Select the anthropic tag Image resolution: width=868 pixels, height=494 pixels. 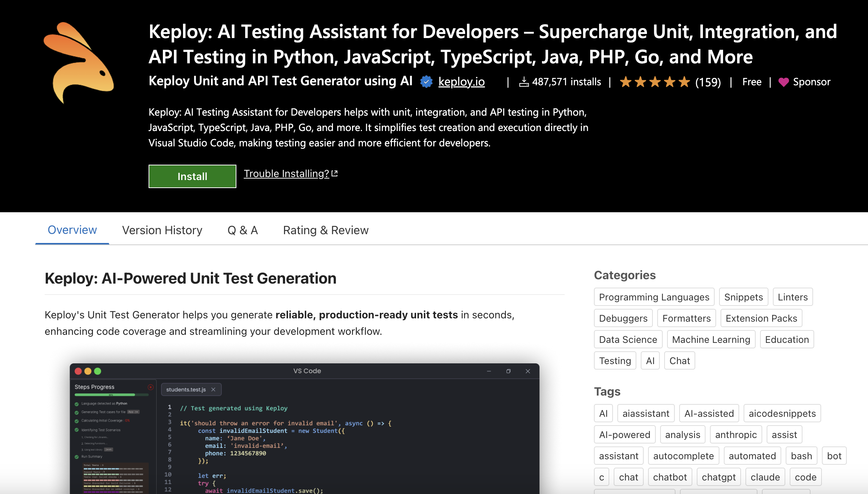[x=736, y=435]
